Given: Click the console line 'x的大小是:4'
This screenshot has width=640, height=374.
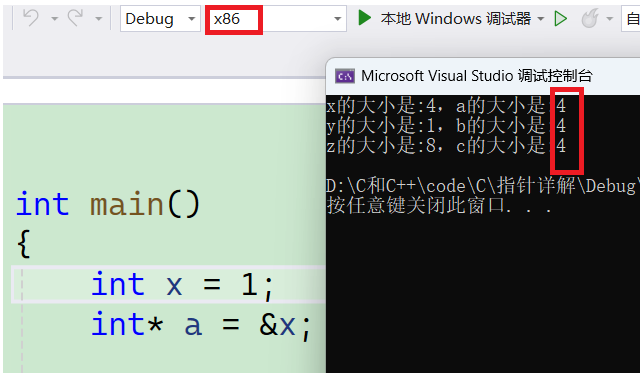Looking at the screenshot, I should 381,106.
